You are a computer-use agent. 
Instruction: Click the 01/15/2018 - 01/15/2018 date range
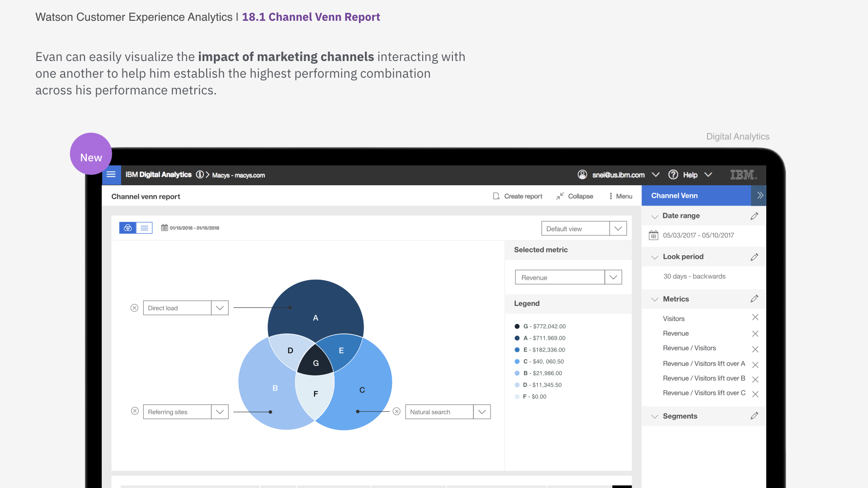pos(194,228)
